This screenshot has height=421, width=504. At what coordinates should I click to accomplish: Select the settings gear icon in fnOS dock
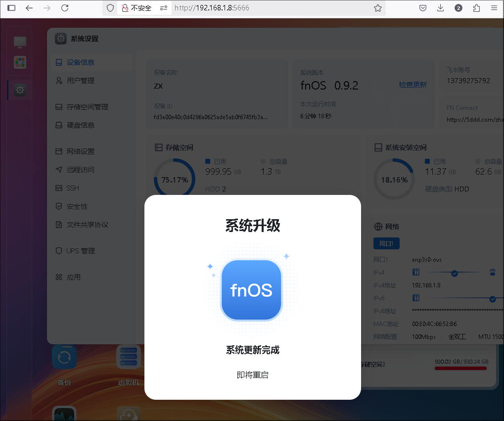click(x=20, y=90)
